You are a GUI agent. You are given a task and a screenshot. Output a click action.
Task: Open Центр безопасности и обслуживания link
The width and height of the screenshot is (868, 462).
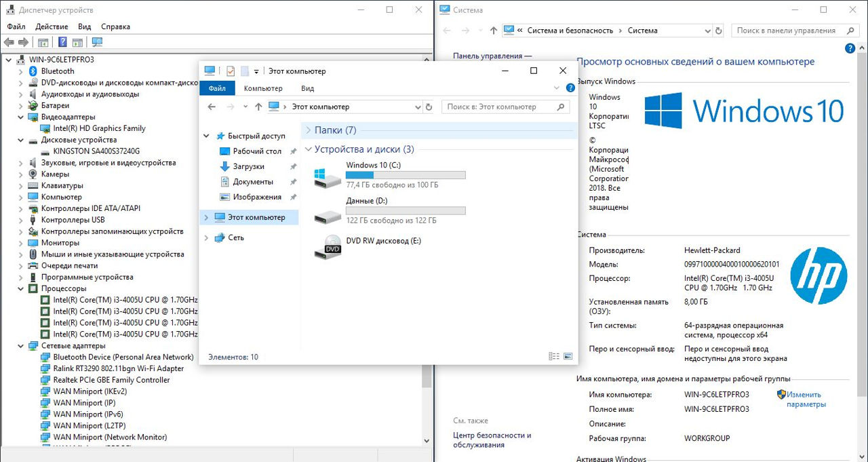coord(492,440)
